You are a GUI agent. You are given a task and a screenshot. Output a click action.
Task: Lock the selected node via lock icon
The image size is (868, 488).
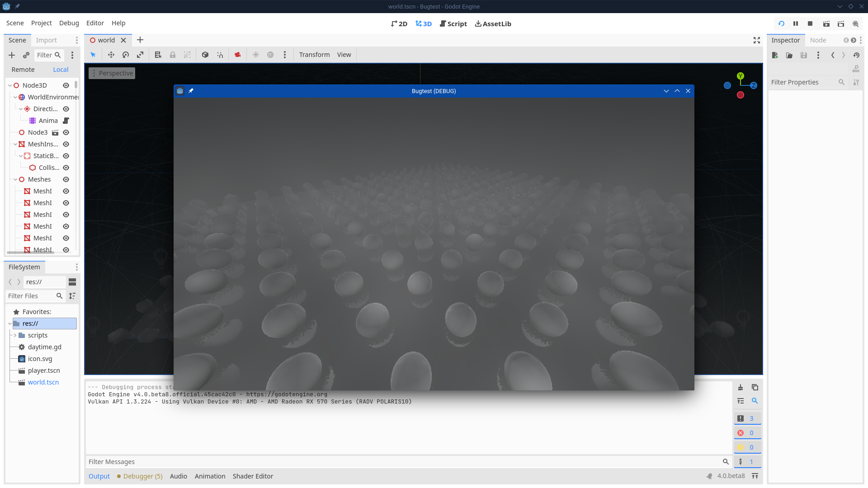click(x=173, y=55)
